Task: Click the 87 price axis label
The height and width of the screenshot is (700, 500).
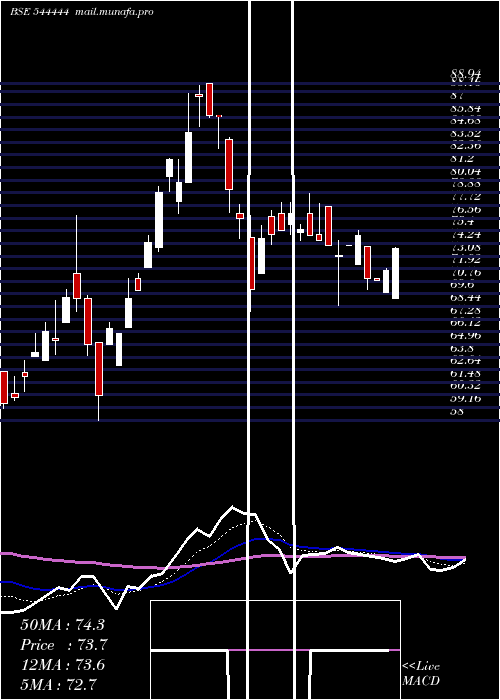Action: click(x=458, y=96)
